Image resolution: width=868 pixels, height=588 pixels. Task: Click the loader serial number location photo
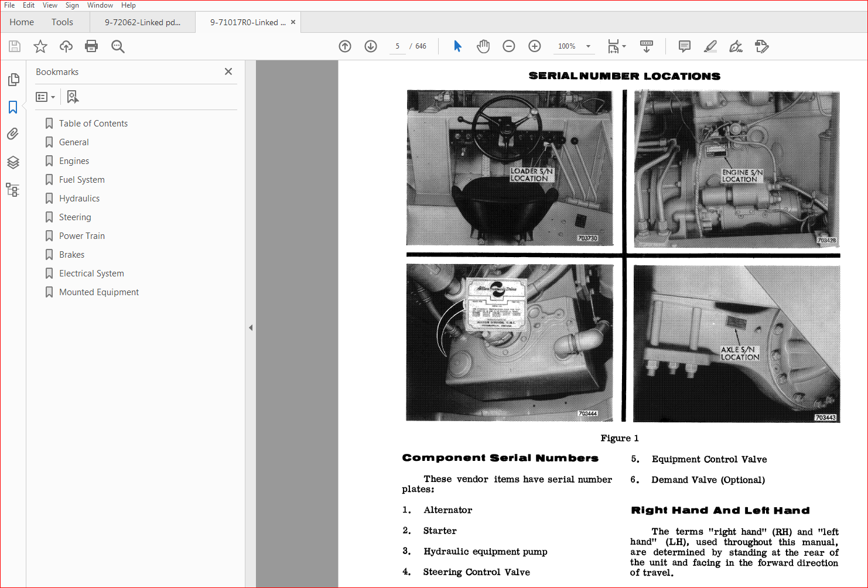[x=510, y=168]
